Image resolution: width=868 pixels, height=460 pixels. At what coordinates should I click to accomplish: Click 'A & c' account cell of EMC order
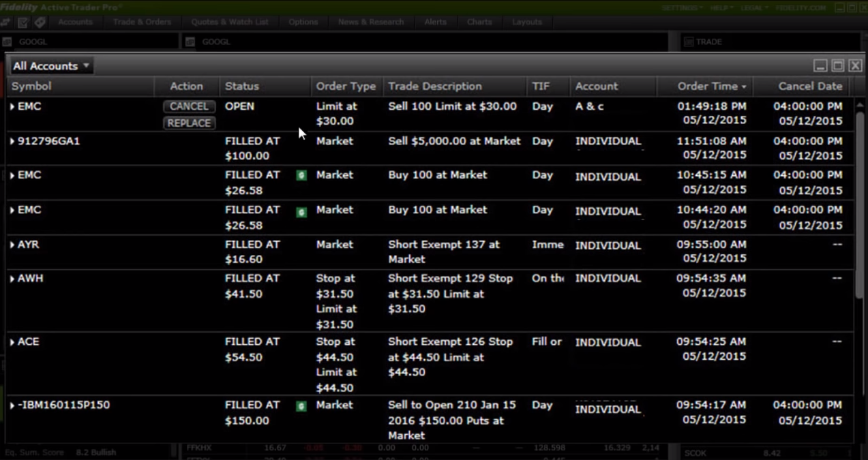[x=589, y=106]
